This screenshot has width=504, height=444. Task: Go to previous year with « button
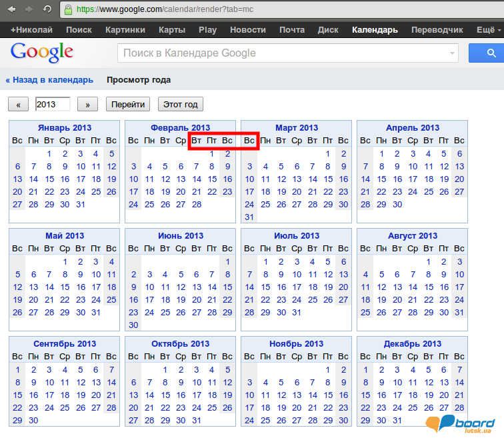point(18,105)
